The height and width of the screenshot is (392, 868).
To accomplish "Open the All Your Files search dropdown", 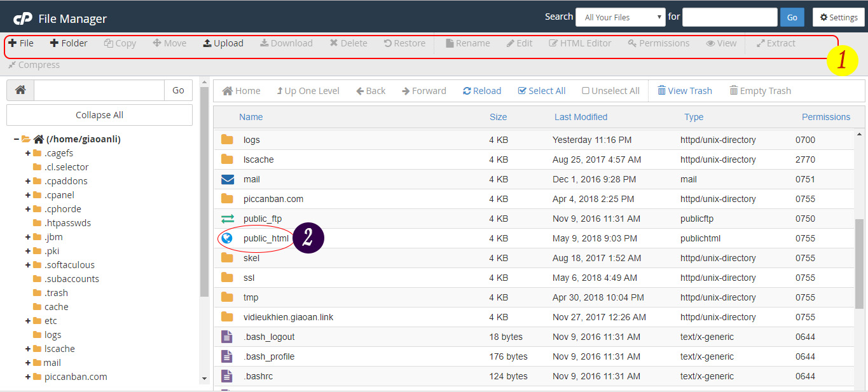I will (x=620, y=17).
